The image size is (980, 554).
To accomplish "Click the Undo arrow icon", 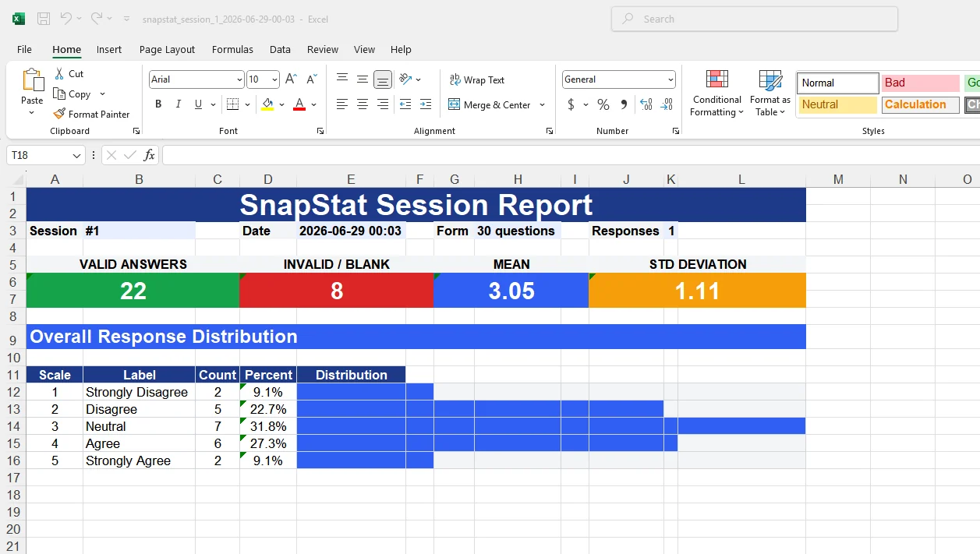I will [65, 19].
